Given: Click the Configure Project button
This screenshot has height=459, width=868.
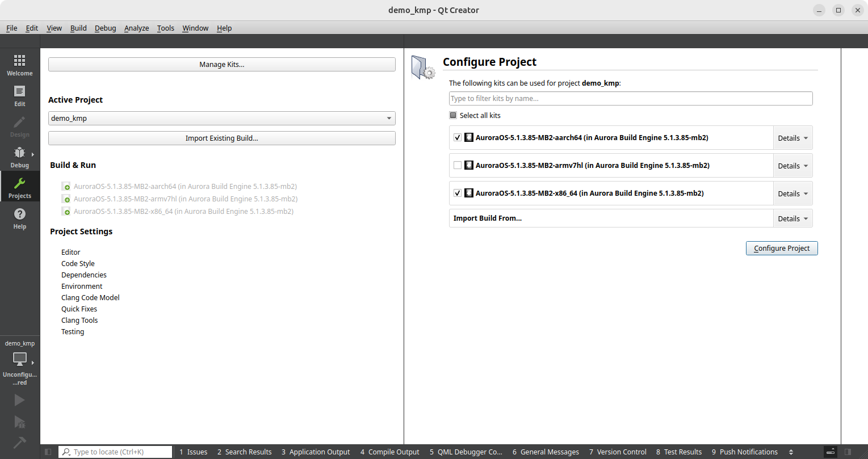Looking at the screenshot, I should coord(781,249).
